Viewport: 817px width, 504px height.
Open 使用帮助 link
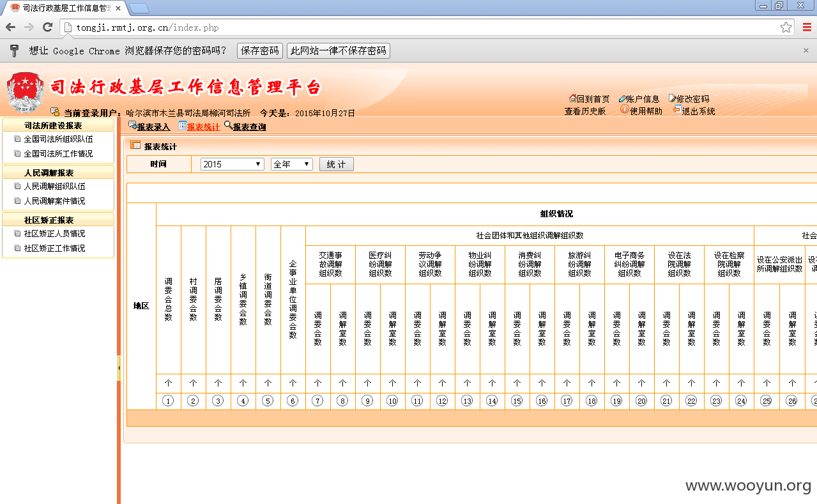(646, 111)
